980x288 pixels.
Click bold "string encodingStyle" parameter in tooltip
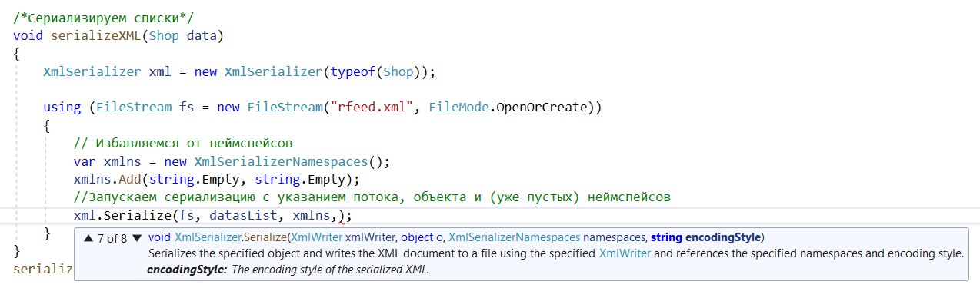705,237
